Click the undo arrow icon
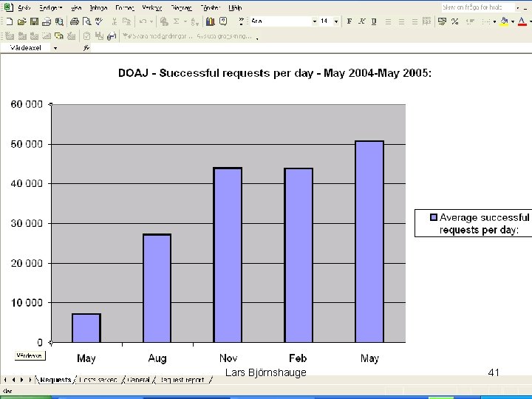Image resolution: width=532 pixels, height=399 pixels. (143, 21)
